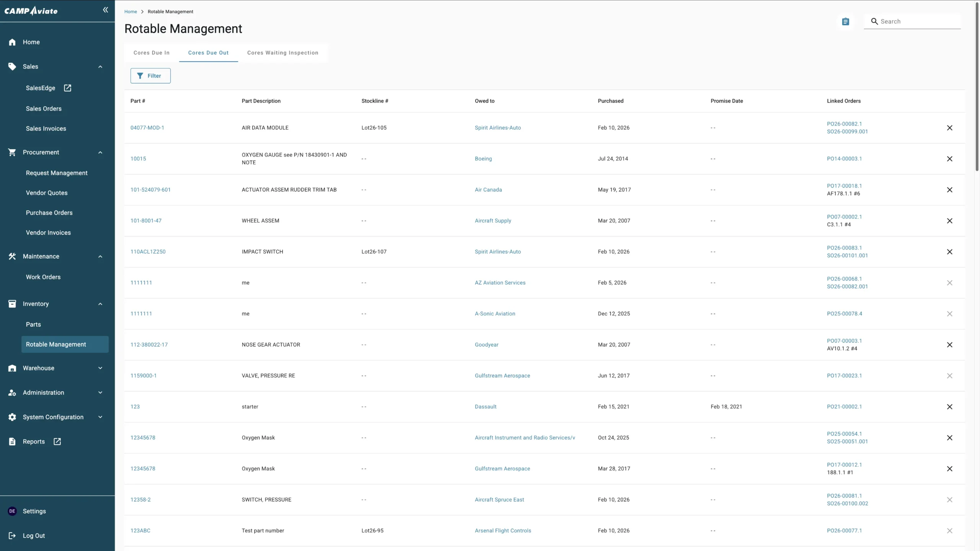
Task: Click the System Configuration gear icon
Action: pos(12,417)
